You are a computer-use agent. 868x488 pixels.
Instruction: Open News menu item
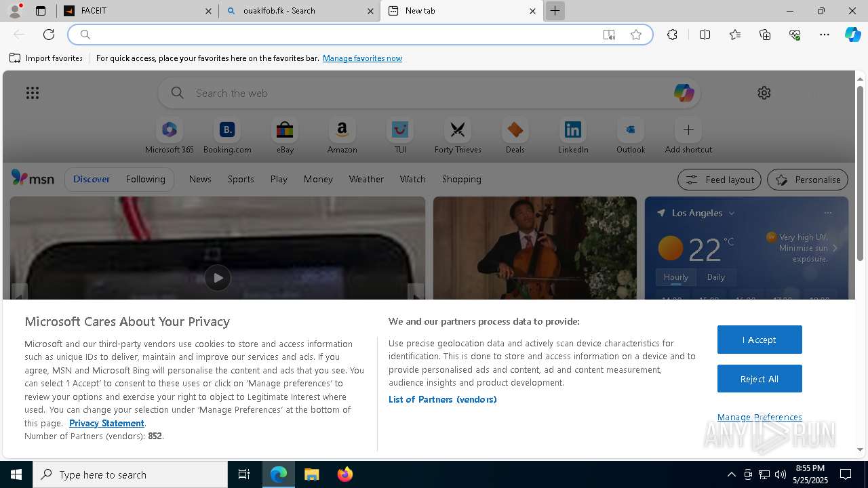point(200,179)
